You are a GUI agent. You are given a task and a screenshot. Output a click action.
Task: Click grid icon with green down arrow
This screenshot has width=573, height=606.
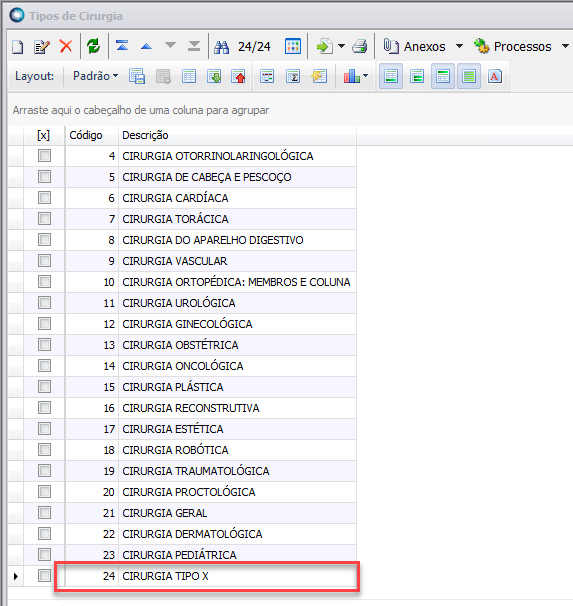click(x=214, y=76)
